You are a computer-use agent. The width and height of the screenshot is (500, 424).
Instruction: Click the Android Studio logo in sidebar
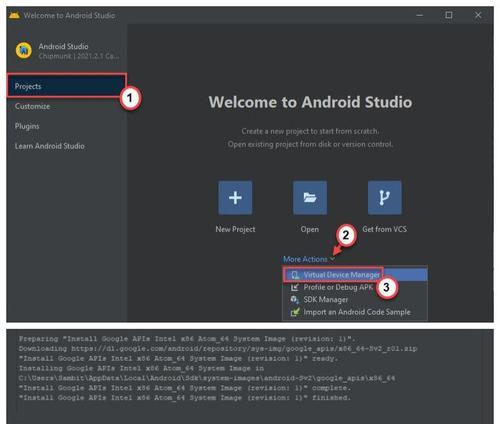[x=24, y=50]
